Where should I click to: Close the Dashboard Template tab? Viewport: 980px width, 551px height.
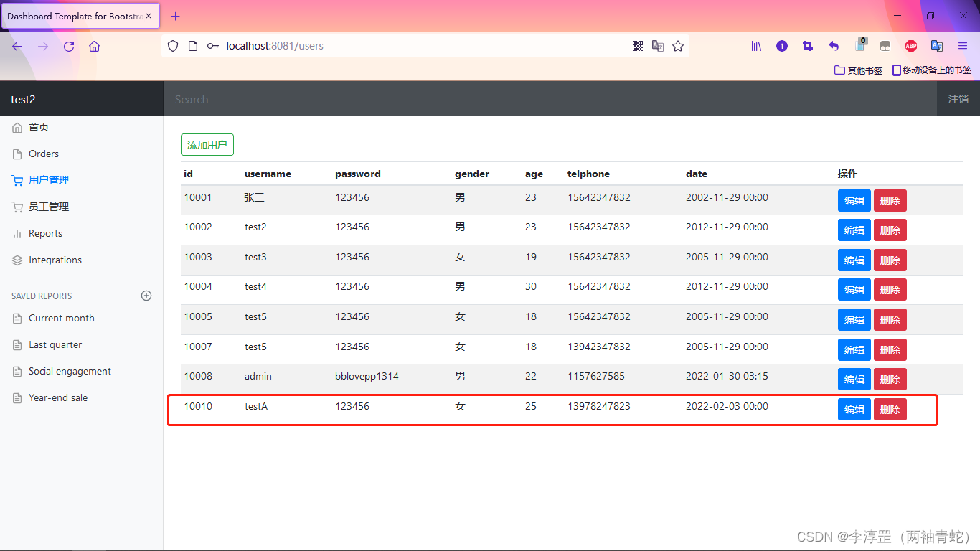[x=149, y=16]
